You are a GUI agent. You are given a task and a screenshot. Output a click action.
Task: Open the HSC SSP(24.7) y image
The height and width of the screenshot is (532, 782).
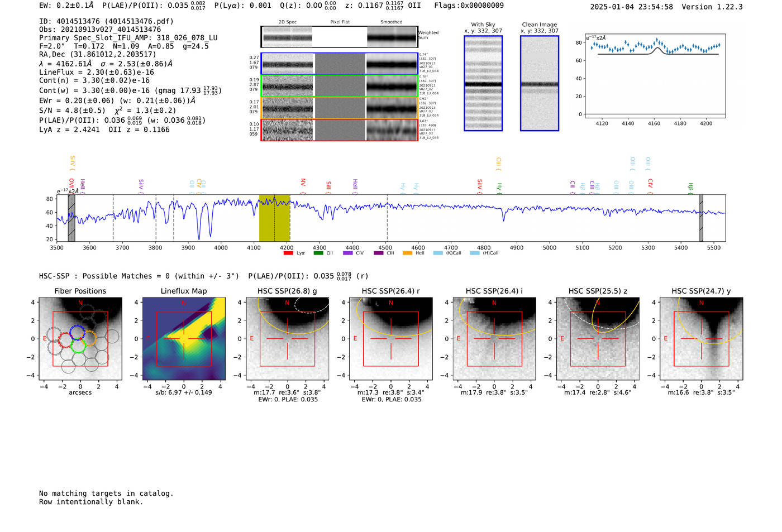[702, 338]
